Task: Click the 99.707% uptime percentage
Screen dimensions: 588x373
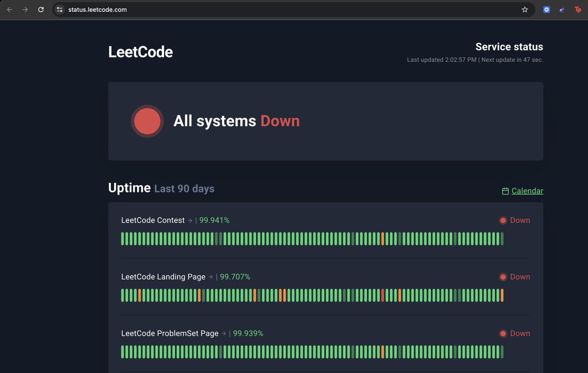Action: point(234,276)
